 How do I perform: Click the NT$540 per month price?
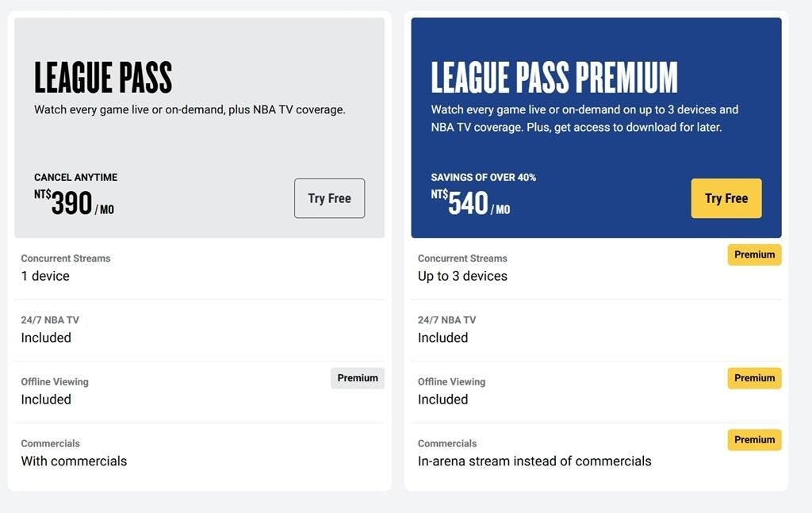tap(471, 203)
